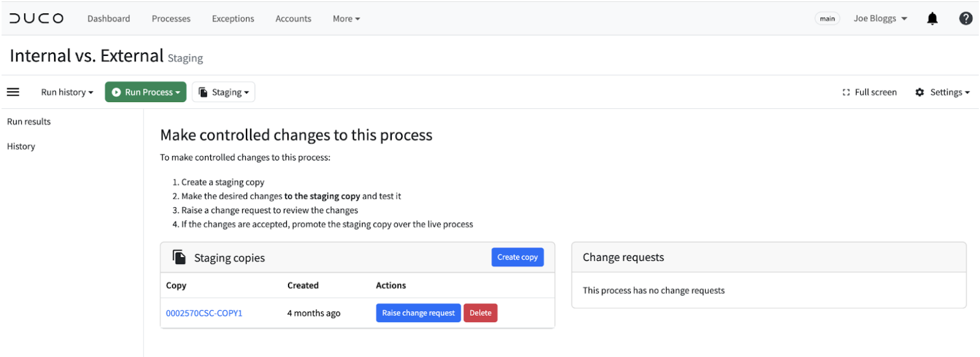Select Run results in sidebar
The image size is (980, 357).
(x=29, y=121)
